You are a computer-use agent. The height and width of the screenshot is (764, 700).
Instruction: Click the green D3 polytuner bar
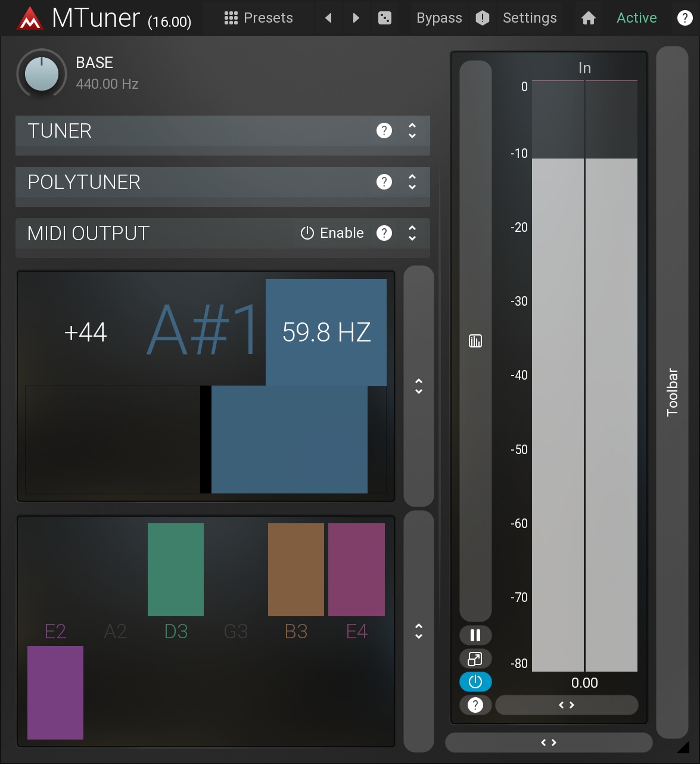176,569
